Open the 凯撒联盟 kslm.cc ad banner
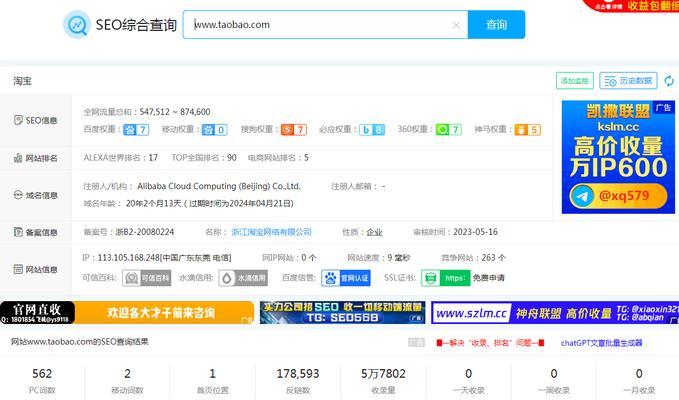679x400 pixels. coord(618,157)
